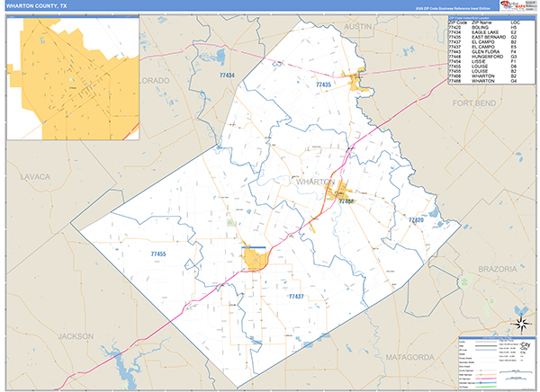The width and height of the screenshot is (540, 392).
Task: Click the compass rose near the legend
Action: click(x=522, y=325)
